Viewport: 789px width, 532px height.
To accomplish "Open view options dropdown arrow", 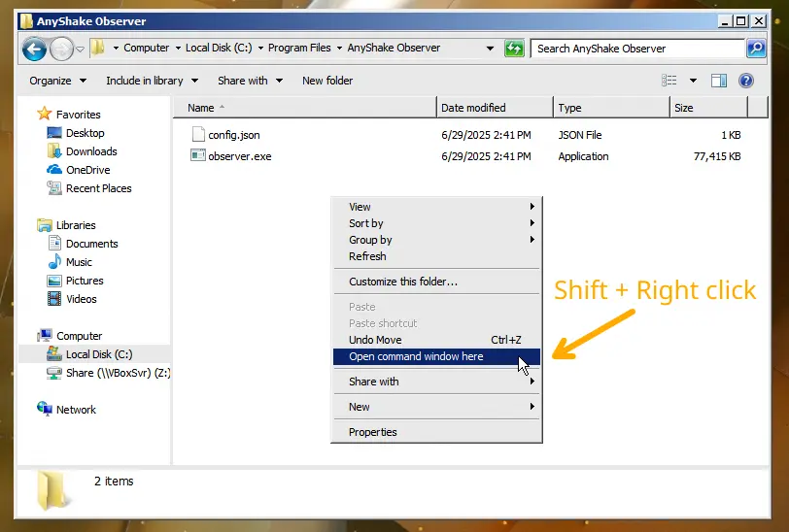I will coord(693,81).
